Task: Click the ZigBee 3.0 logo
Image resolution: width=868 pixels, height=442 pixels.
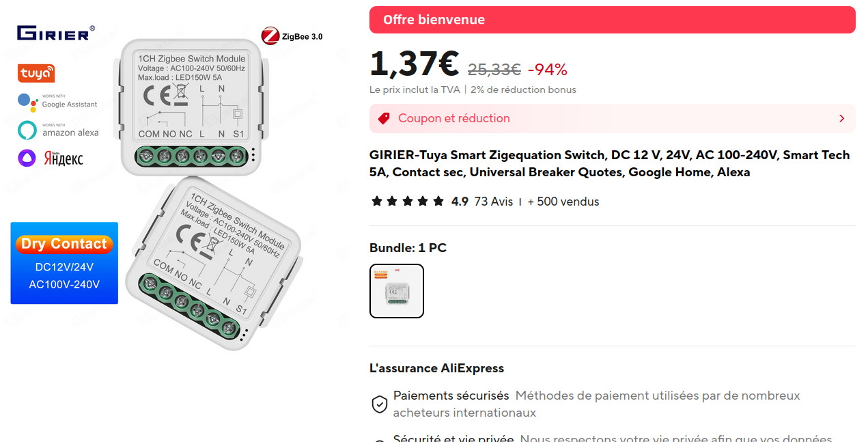Action: (292, 37)
